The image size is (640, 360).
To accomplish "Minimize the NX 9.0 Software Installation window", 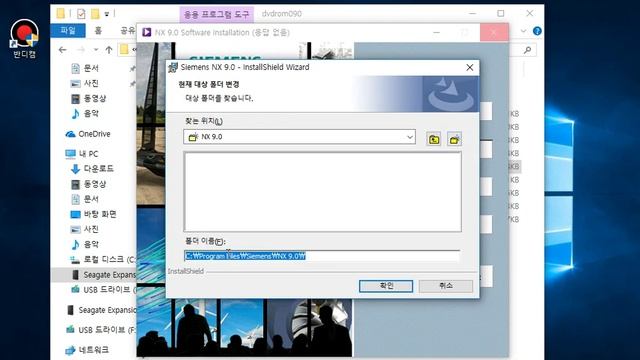I will [x=436, y=33].
